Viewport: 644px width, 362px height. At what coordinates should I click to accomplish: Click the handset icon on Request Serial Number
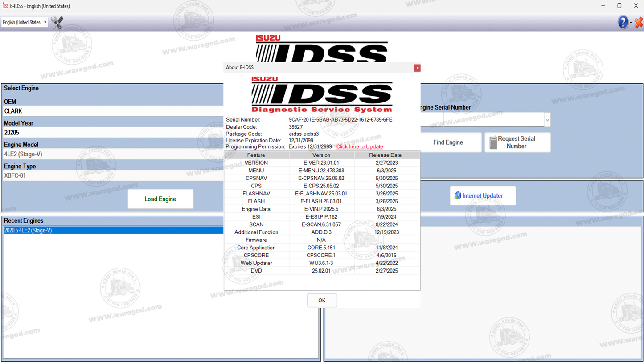(493, 142)
